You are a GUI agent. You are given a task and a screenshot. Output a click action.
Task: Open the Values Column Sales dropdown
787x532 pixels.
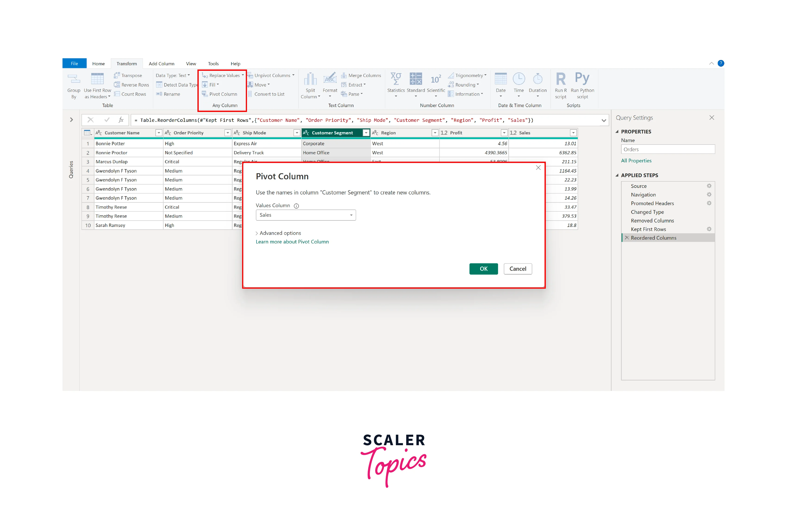click(x=351, y=215)
